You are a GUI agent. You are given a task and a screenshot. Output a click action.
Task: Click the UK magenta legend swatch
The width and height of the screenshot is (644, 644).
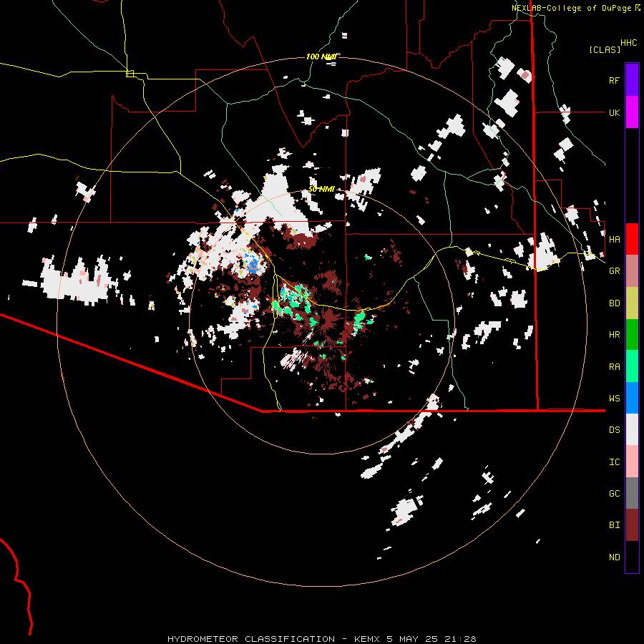click(632, 112)
